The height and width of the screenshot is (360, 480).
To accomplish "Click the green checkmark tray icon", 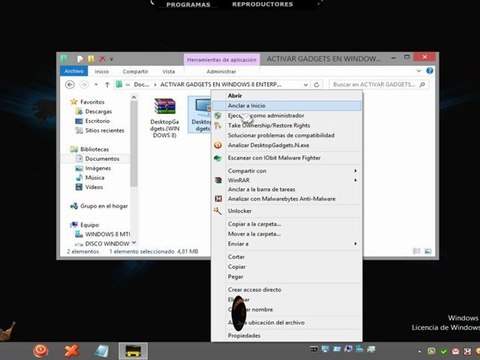I will 443,351.
